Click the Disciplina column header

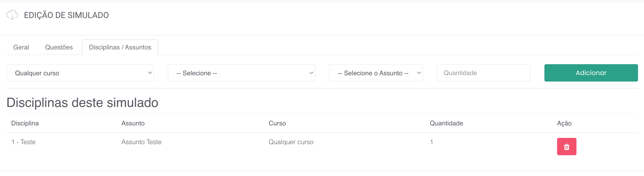coord(25,123)
